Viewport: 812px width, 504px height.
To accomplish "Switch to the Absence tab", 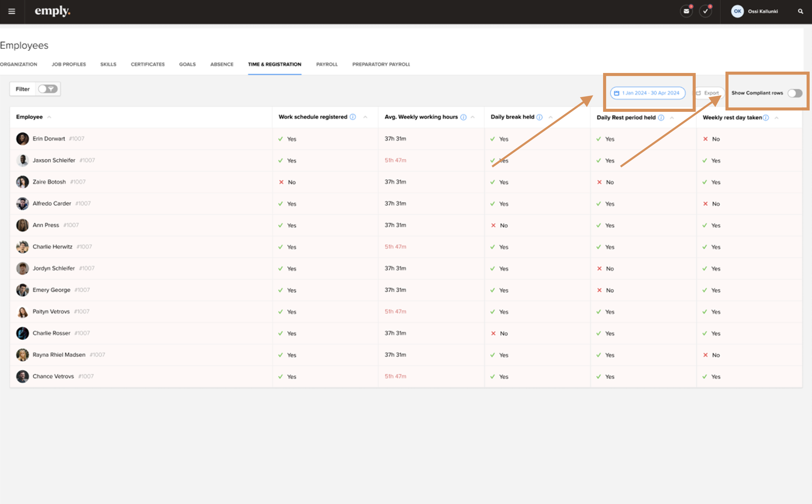I will click(222, 64).
